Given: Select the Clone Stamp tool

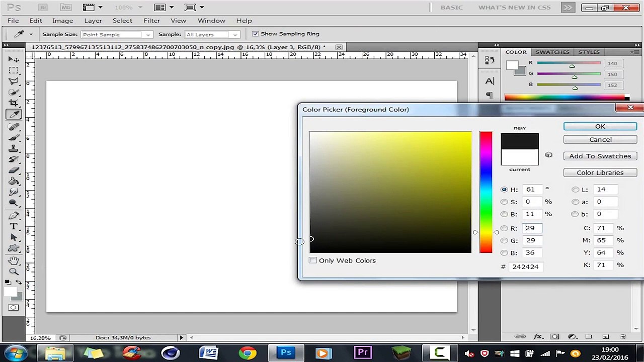Looking at the screenshot, I should coord(14,149).
